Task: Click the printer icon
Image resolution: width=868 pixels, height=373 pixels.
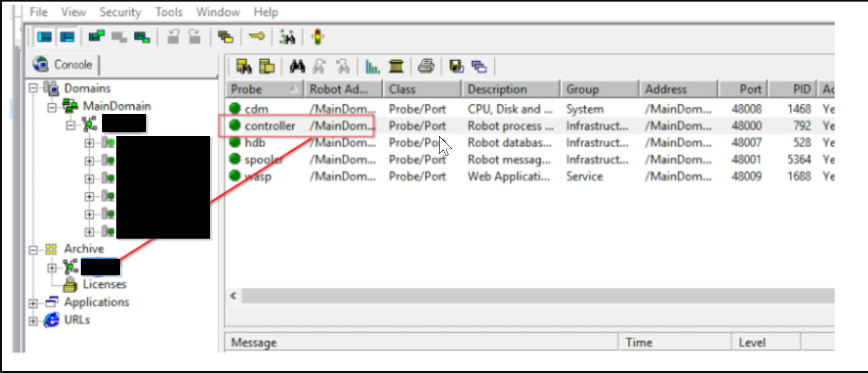Action: (x=426, y=67)
